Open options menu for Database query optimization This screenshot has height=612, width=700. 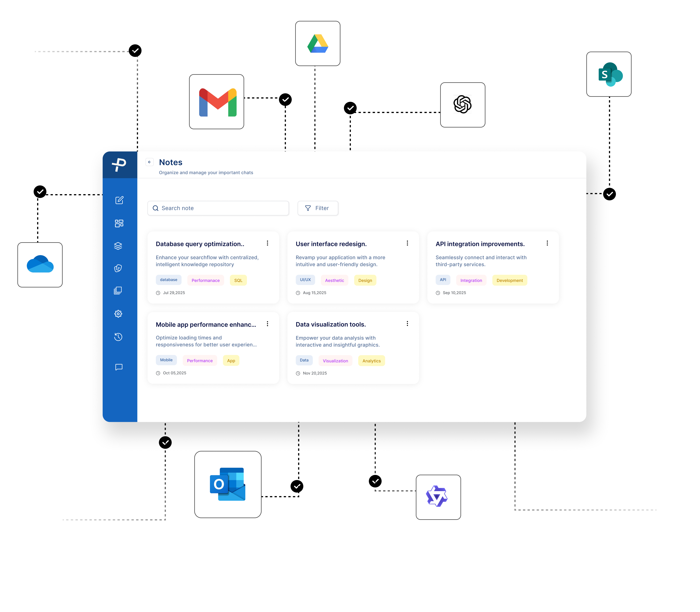pos(267,243)
